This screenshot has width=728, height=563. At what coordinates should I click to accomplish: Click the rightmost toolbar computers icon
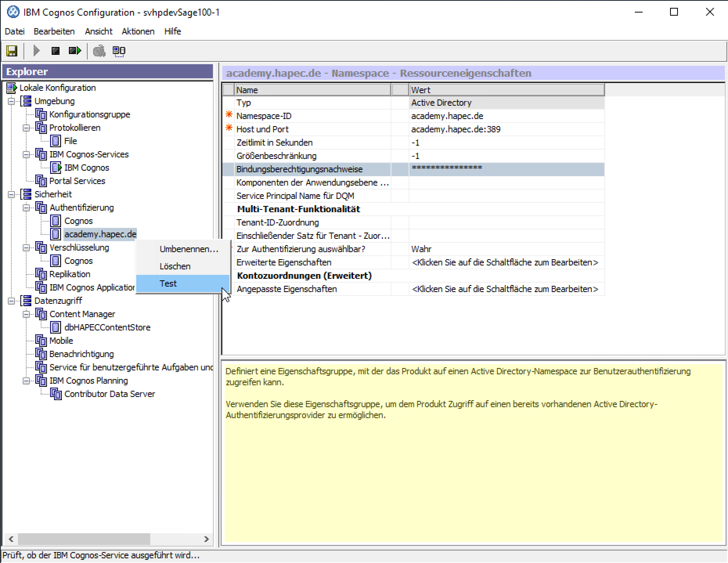pos(119,51)
